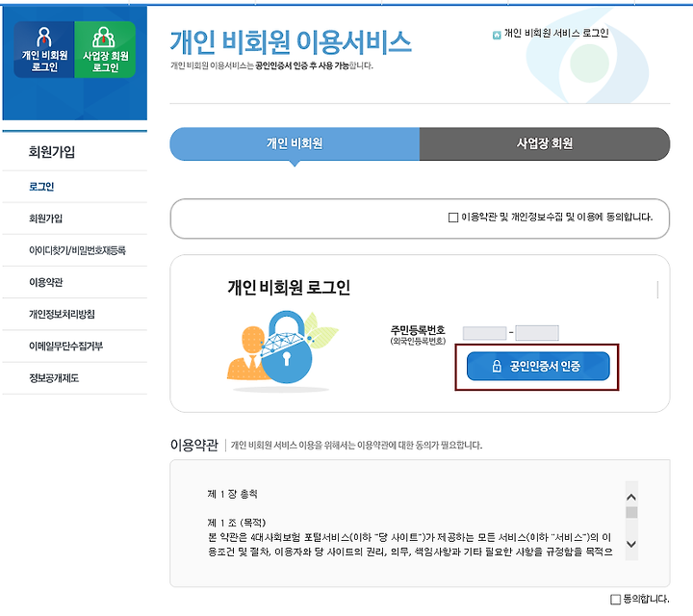Click the 사업장 회원 로그인 button
Image resolution: width=693 pixels, height=616 pixels.
(x=105, y=49)
